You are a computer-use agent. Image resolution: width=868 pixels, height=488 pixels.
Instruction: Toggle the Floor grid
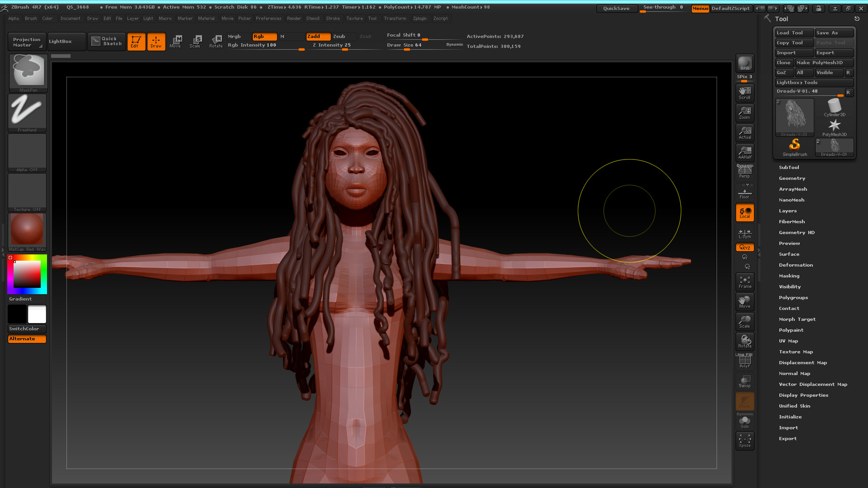(x=745, y=192)
